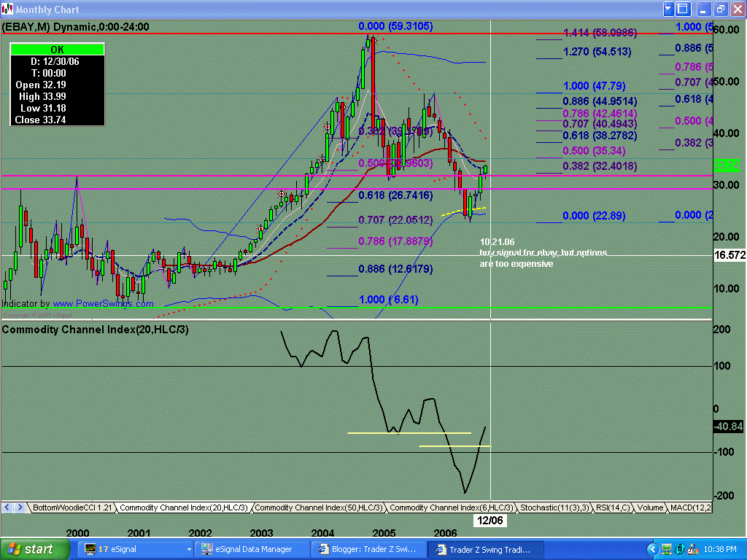Image resolution: width=747 pixels, height=560 pixels.
Task: Expand the eSignal taskbar group dropdown arrow
Action: [189, 550]
